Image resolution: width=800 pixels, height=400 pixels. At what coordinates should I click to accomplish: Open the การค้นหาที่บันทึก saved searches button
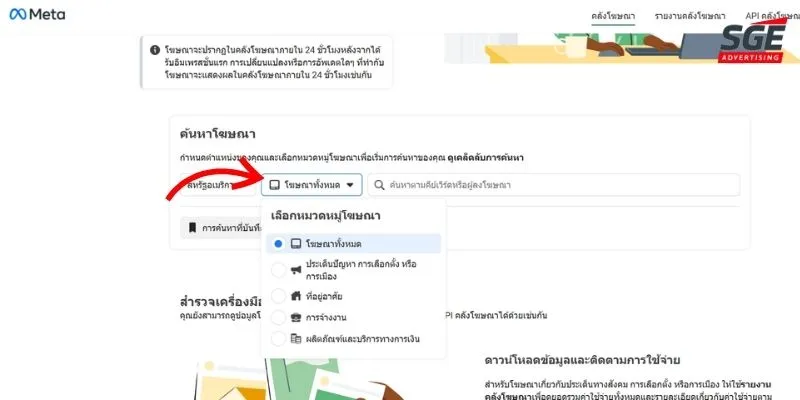(221, 228)
